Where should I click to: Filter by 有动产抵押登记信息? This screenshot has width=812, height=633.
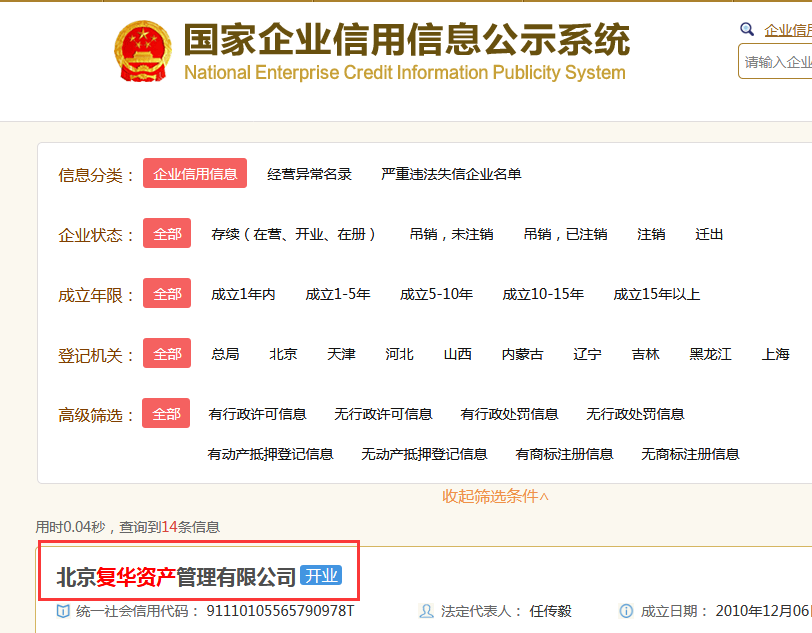pyautogui.click(x=270, y=454)
